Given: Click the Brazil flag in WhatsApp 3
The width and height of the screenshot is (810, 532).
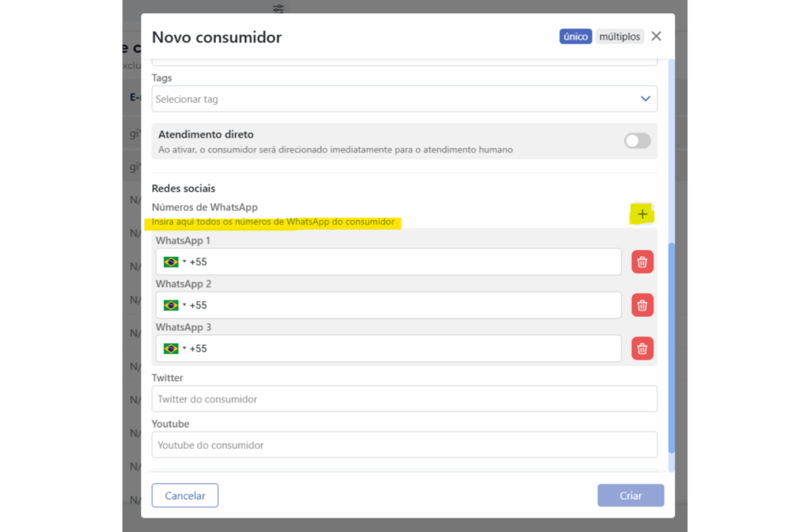Looking at the screenshot, I should 171,349.
